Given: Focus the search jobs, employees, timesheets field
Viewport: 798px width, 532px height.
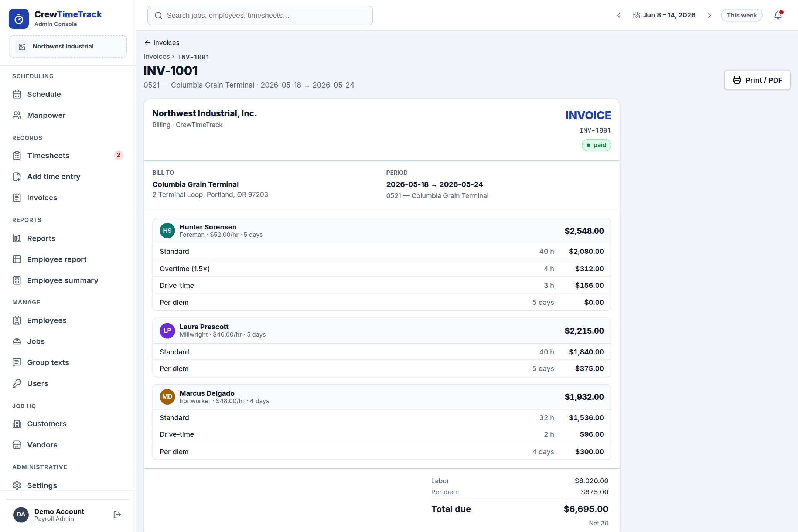Looking at the screenshot, I should coord(260,16).
